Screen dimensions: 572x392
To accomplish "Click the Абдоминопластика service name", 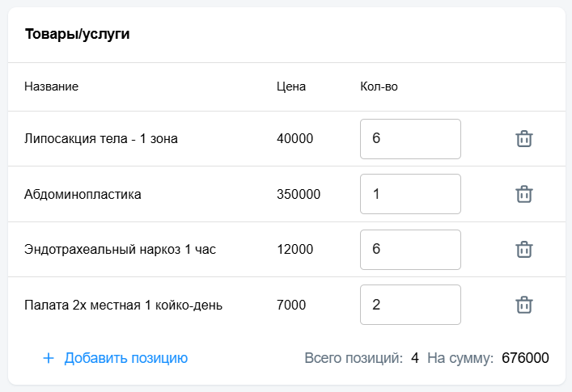I will (x=83, y=194).
